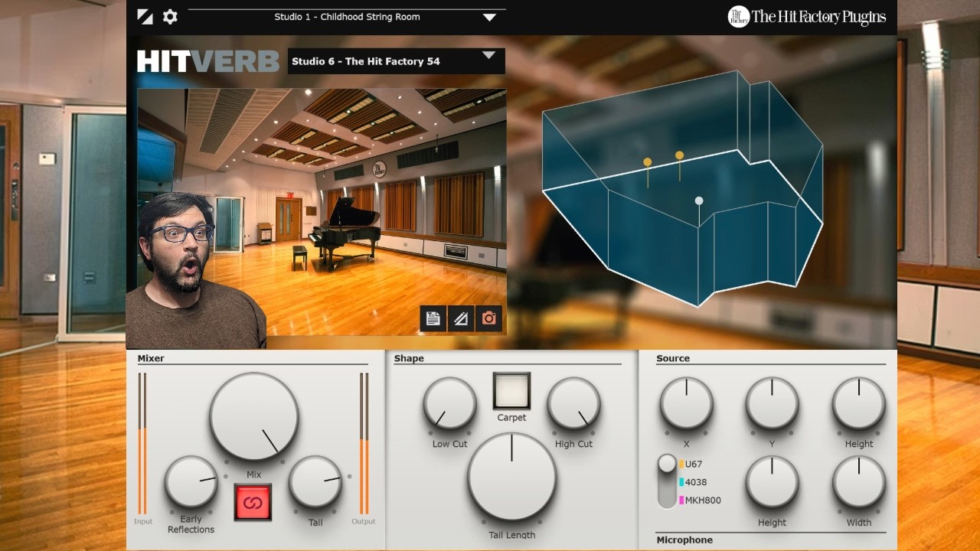Open the settings gear icon

[170, 16]
